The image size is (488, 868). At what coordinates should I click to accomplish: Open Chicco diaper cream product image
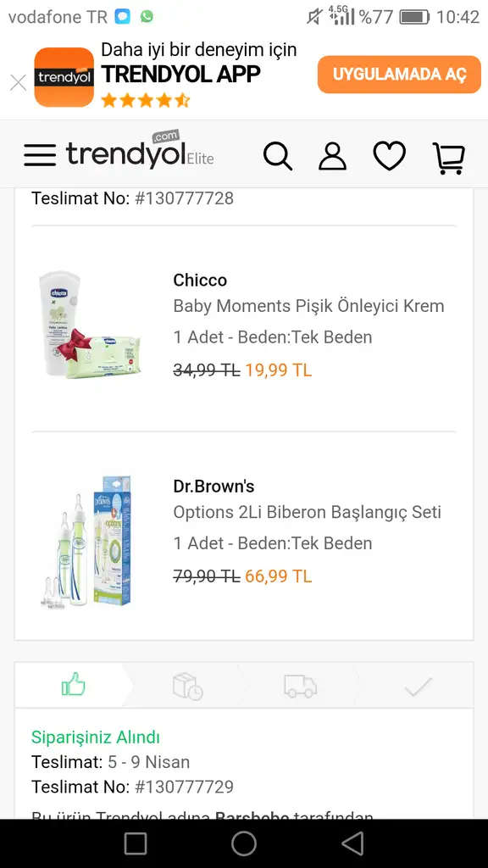coord(90,325)
